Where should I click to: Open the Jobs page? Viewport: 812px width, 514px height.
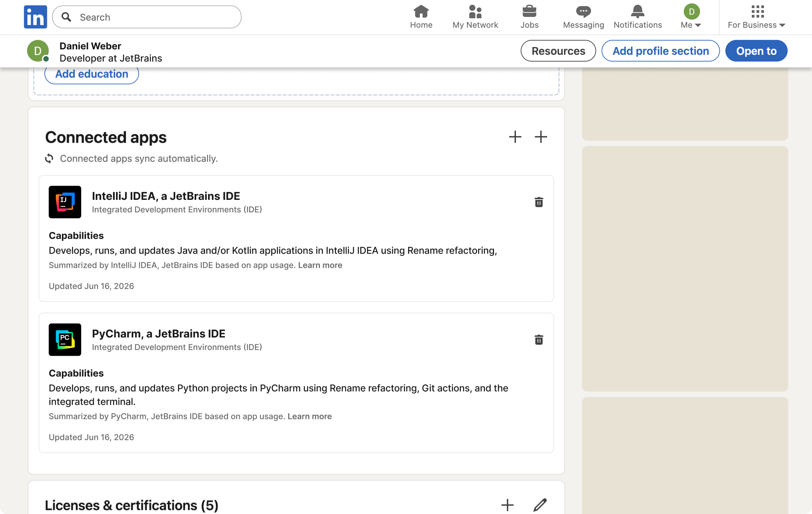pyautogui.click(x=529, y=17)
